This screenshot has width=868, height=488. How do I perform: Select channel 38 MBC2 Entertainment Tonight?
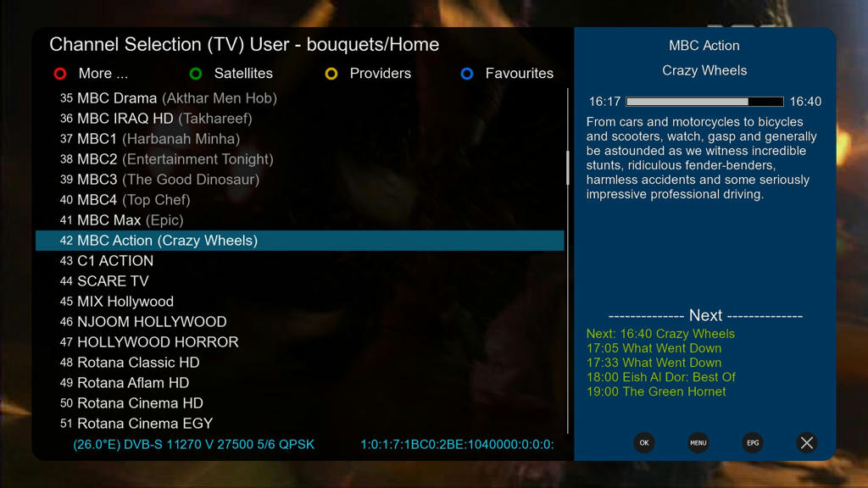[300, 159]
